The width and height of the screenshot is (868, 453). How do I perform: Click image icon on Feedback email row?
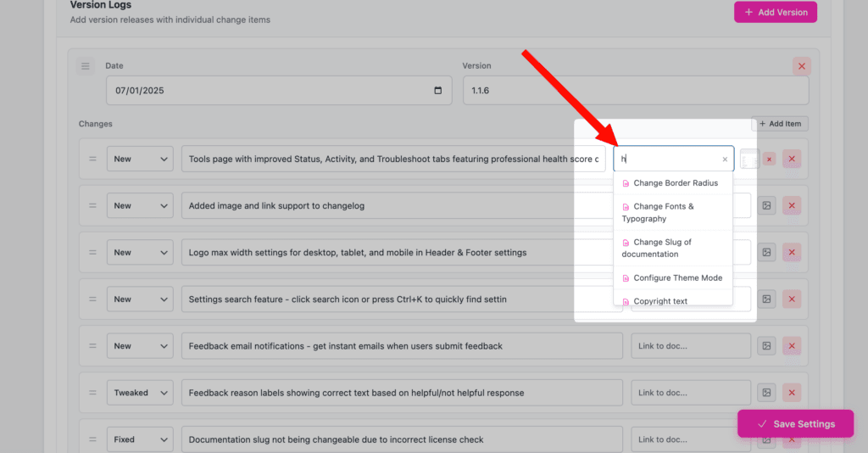click(766, 346)
